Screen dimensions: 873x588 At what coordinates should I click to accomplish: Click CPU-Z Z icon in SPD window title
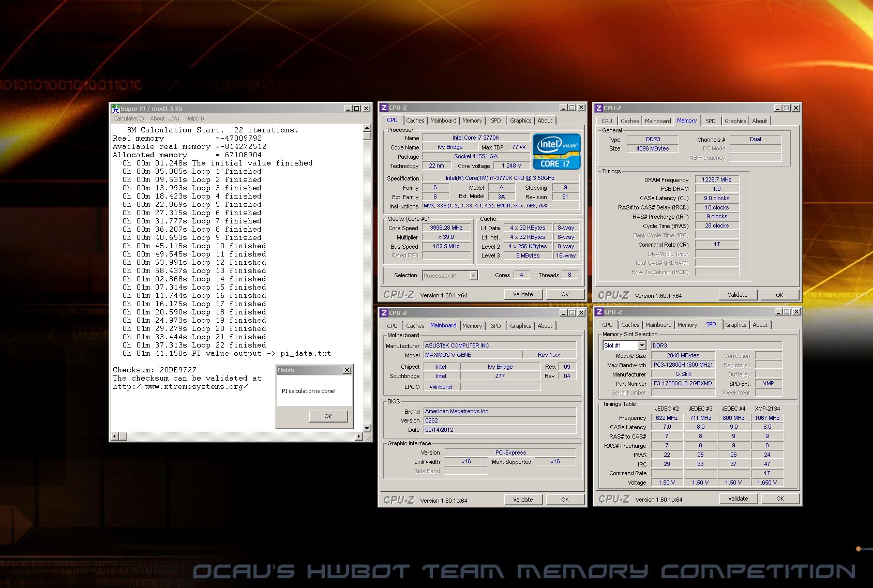pos(599,312)
